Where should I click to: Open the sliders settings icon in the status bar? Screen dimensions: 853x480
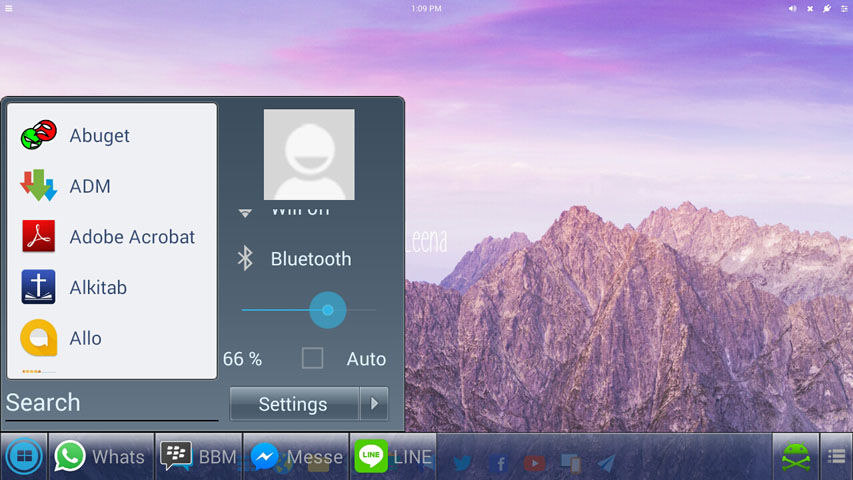coord(844,9)
